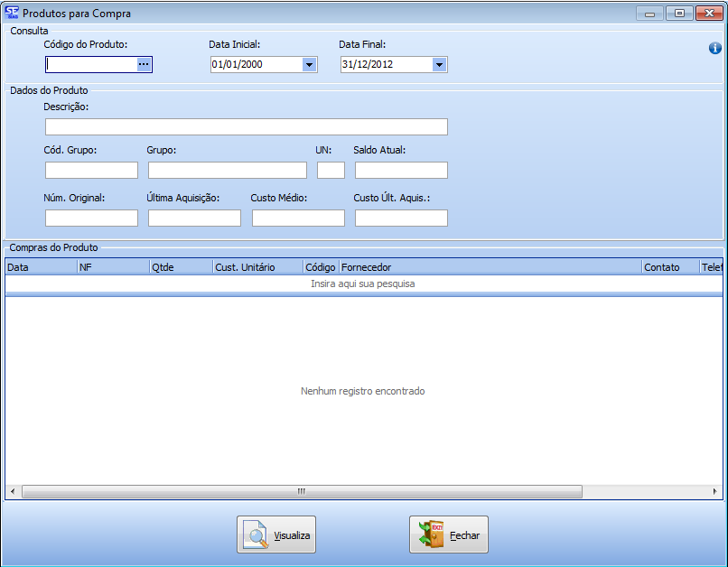Open product lookup ellipsis button

click(144, 64)
